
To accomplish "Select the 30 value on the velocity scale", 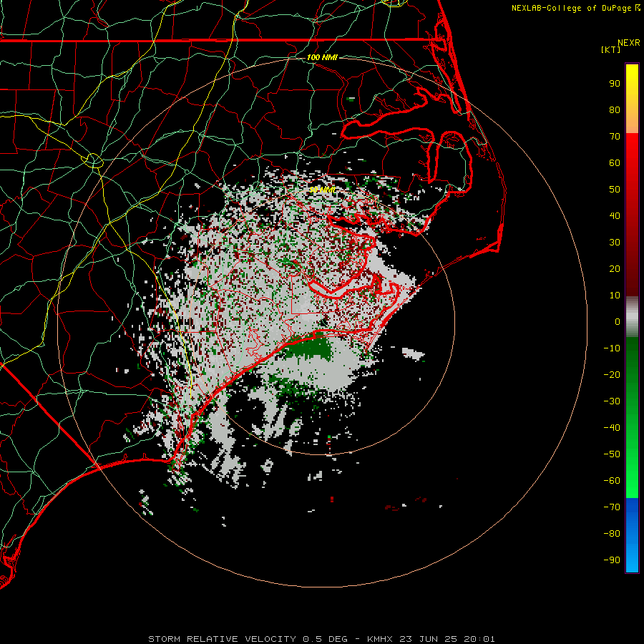I will 615,243.
